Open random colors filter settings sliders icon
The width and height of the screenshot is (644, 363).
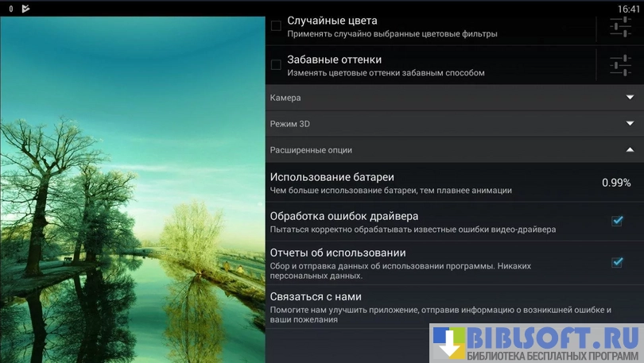click(620, 27)
